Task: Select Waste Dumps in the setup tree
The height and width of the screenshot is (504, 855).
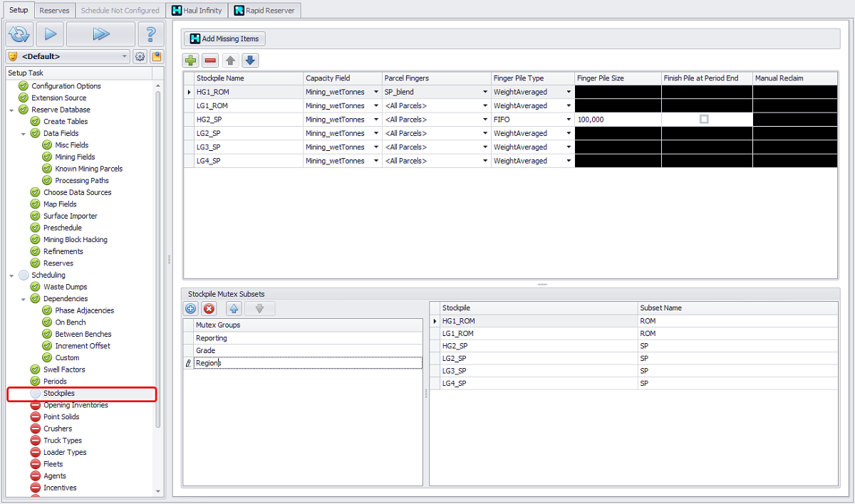Action: coord(65,287)
